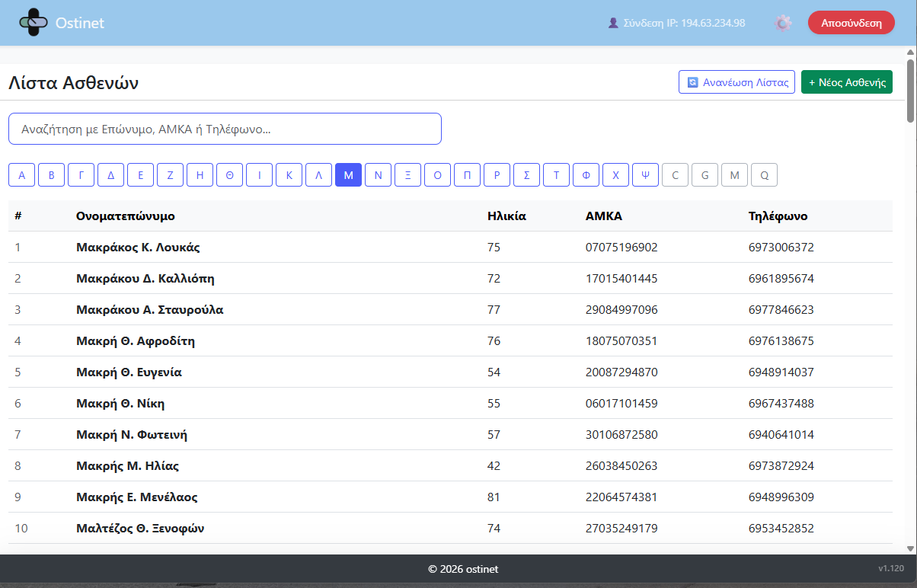Image resolution: width=917 pixels, height=588 pixels.
Task: Select the Ν letter filter
Action: click(x=378, y=175)
